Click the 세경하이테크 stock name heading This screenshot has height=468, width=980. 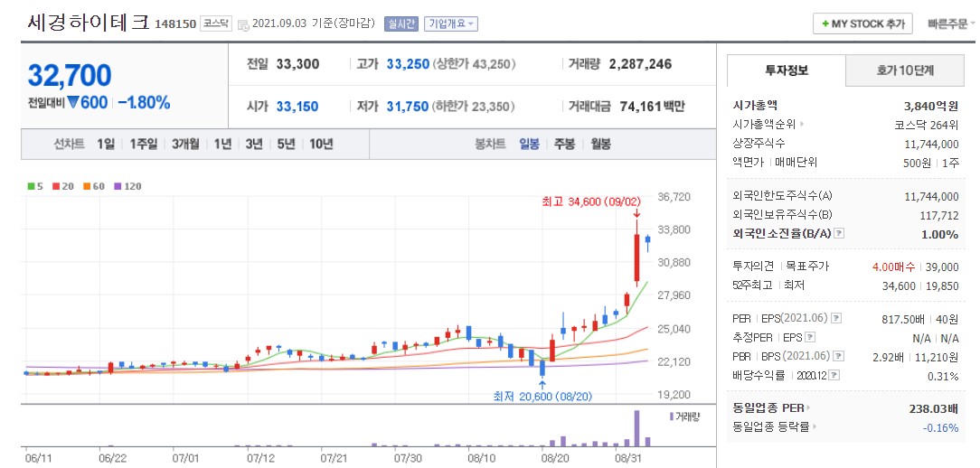[x=88, y=23]
